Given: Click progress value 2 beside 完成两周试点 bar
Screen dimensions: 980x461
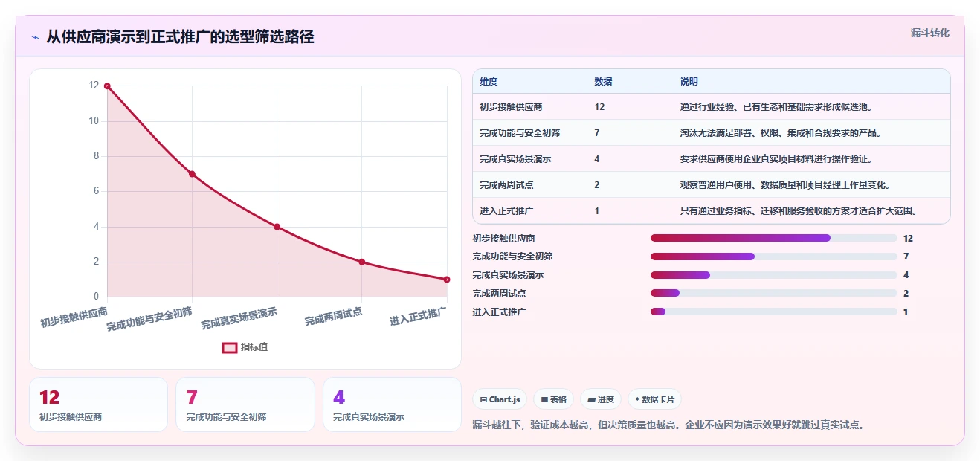Looking at the screenshot, I should pos(906,294).
